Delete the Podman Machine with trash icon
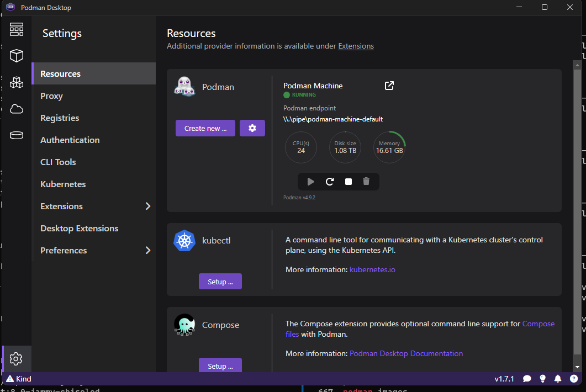 366,182
